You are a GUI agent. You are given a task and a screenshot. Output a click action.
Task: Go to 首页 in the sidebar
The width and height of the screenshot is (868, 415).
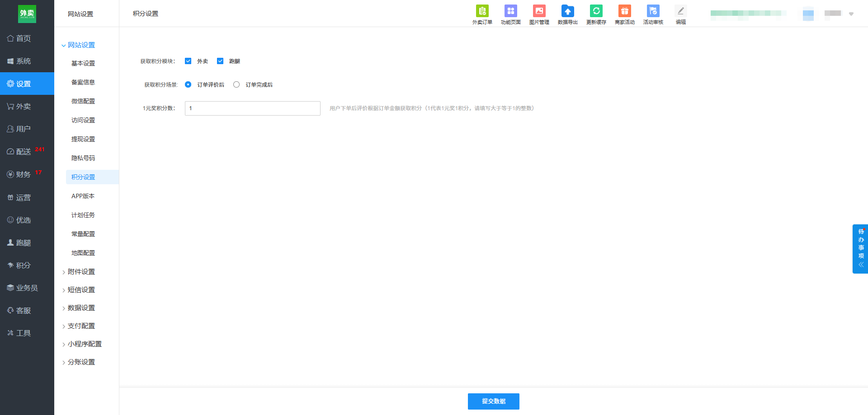point(27,38)
